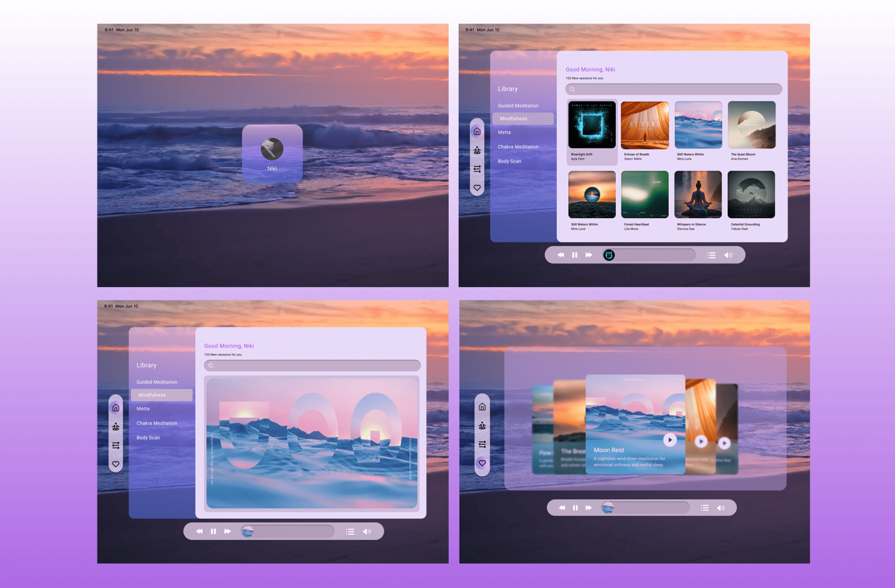Open the Riverlight Drift album
The width and height of the screenshot is (895, 588).
(x=591, y=126)
